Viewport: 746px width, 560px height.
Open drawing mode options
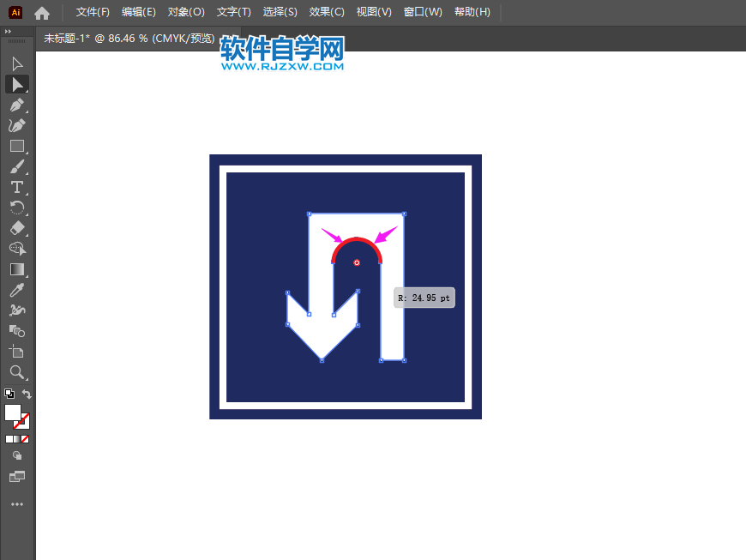click(x=17, y=455)
